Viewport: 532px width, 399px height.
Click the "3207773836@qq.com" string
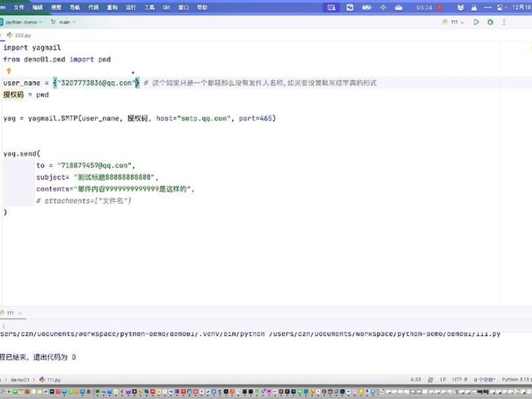96,82
